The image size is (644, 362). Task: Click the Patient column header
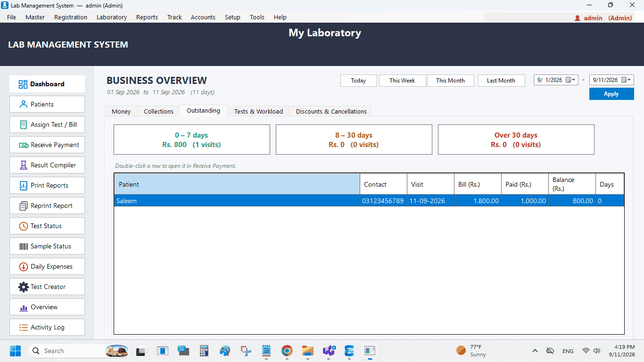[237, 184]
